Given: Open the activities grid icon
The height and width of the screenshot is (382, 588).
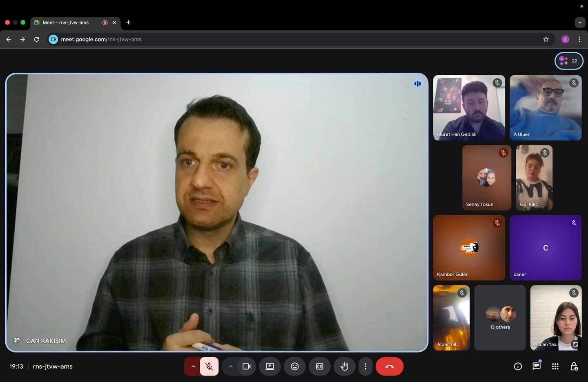Looking at the screenshot, I should pyautogui.click(x=555, y=366).
